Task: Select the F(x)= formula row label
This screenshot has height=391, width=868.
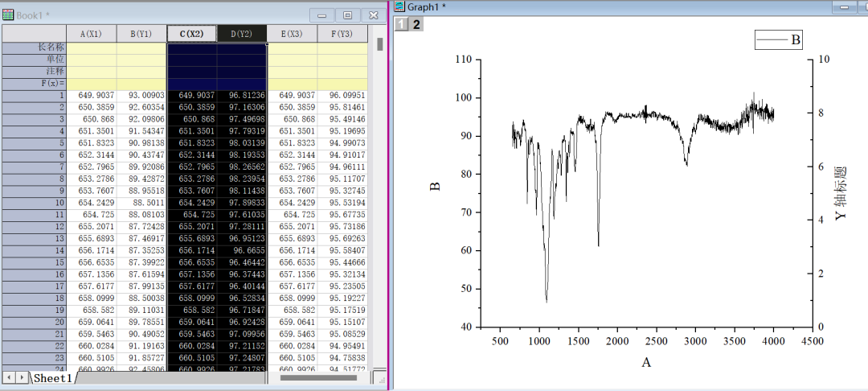Action: (x=34, y=84)
